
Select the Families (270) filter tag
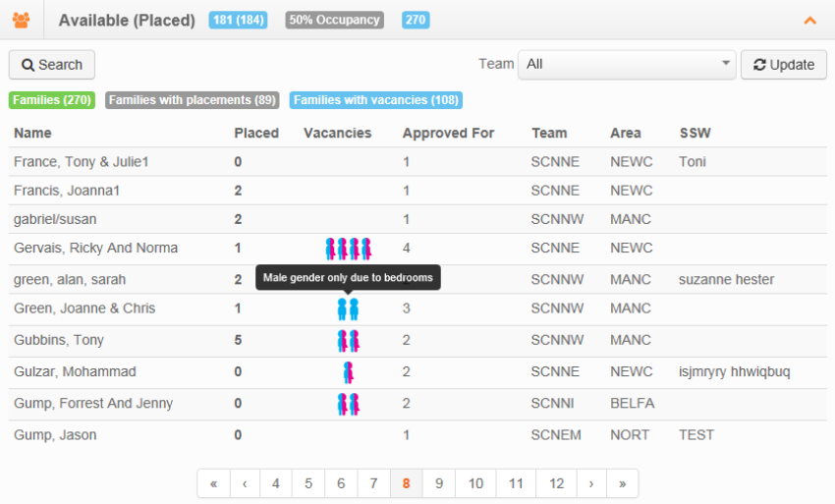52,100
